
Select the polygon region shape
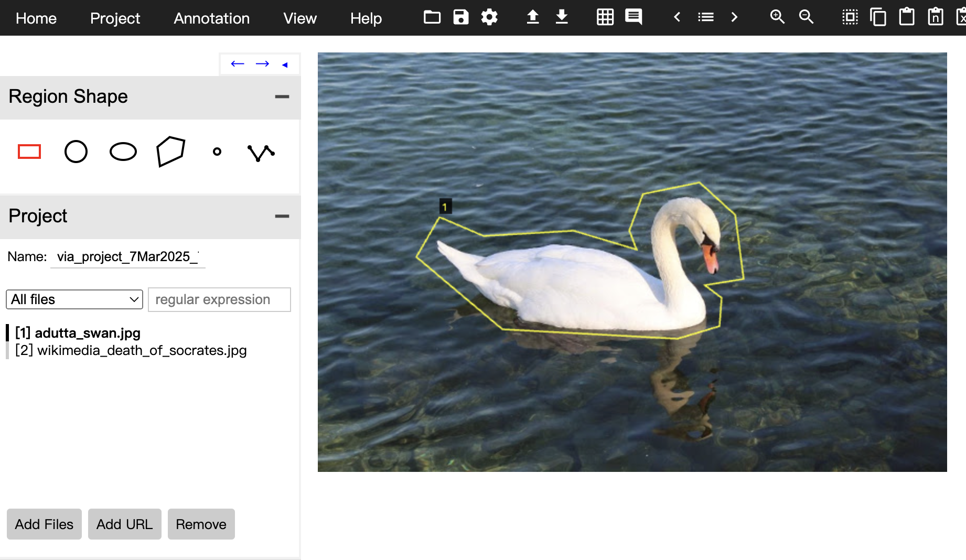170,152
